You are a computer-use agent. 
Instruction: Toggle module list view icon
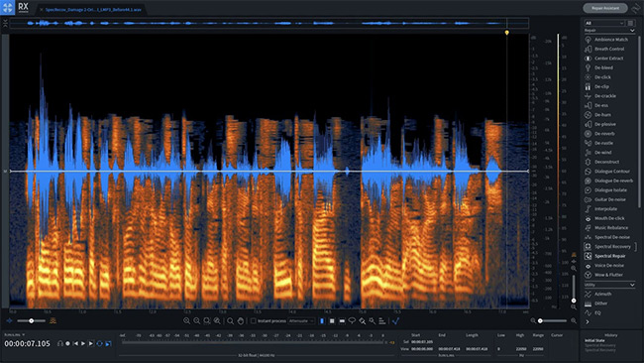pos(631,23)
